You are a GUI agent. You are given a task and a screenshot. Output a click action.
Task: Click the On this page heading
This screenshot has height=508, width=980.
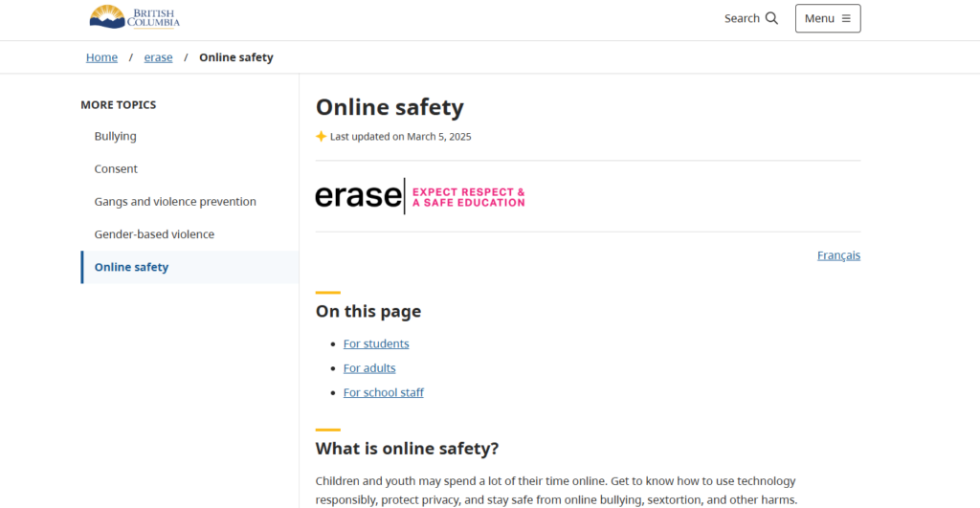pyautogui.click(x=368, y=311)
